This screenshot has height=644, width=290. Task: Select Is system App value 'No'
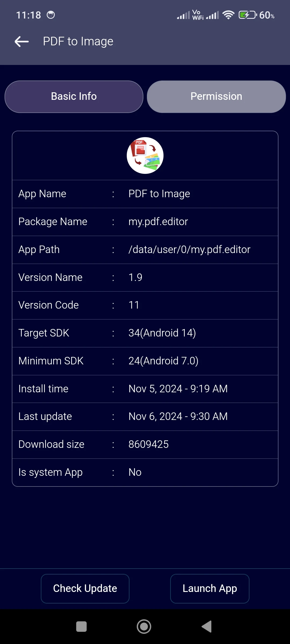click(x=135, y=472)
